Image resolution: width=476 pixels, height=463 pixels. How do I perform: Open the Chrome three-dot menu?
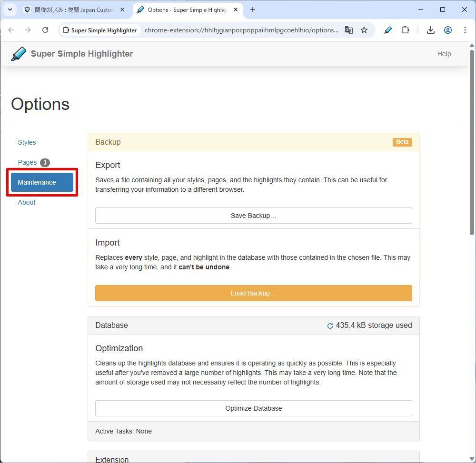(x=465, y=30)
